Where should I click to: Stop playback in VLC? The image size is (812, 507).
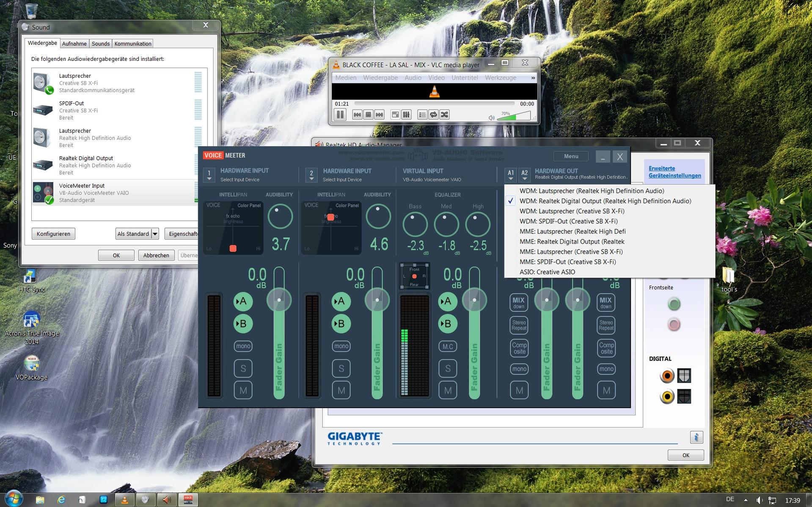[368, 115]
